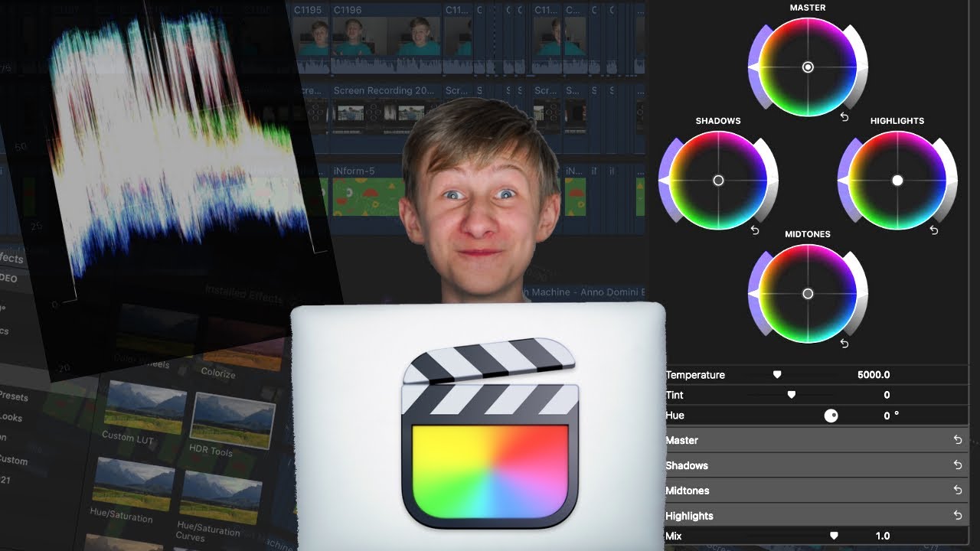The width and height of the screenshot is (980, 551).
Task: Click the Shadows wheel brightness arc slider
Action: (x=771, y=181)
